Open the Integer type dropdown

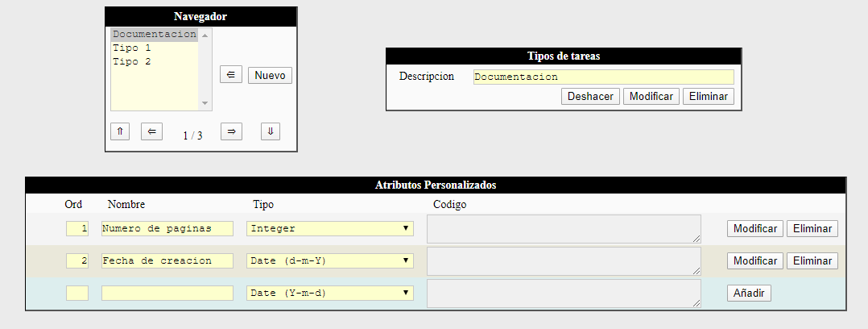tap(330, 228)
